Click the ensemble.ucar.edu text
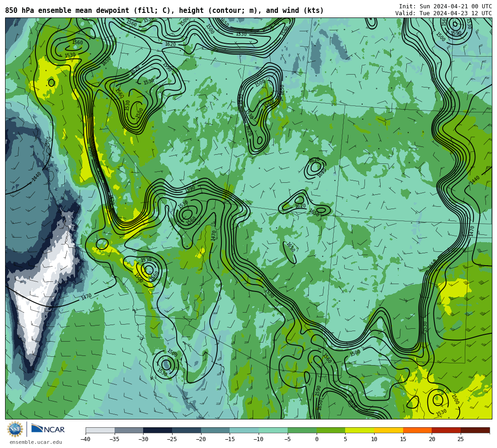 click(x=36, y=442)
